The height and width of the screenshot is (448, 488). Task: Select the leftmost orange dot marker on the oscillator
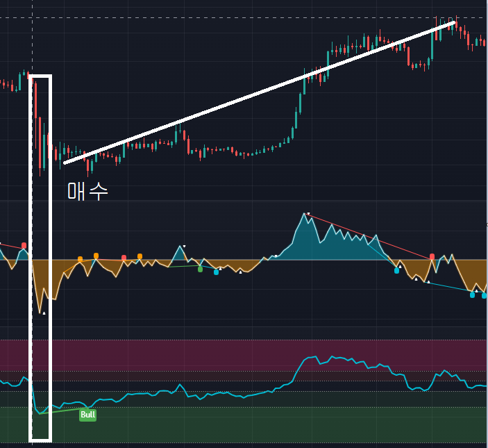pyautogui.click(x=80, y=259)
